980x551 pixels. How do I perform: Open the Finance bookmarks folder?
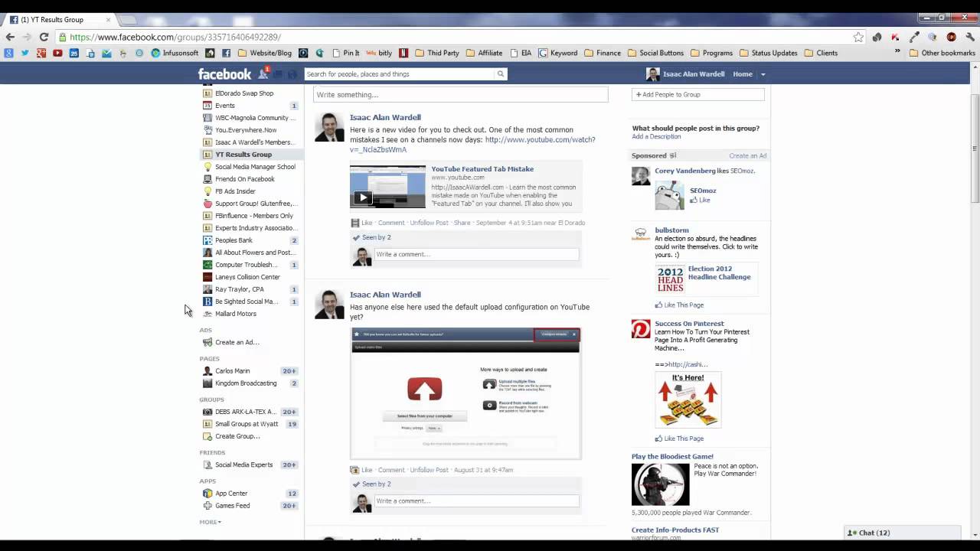(602, 53)
